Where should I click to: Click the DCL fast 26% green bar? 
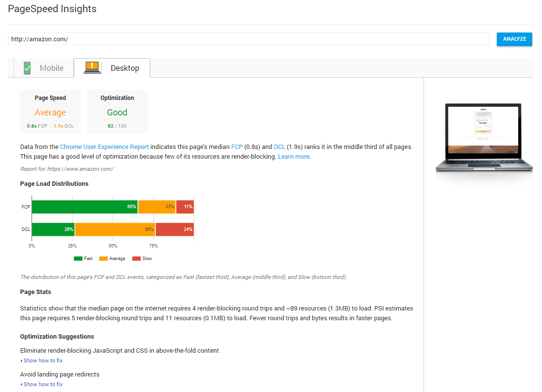tap(53, 229)
